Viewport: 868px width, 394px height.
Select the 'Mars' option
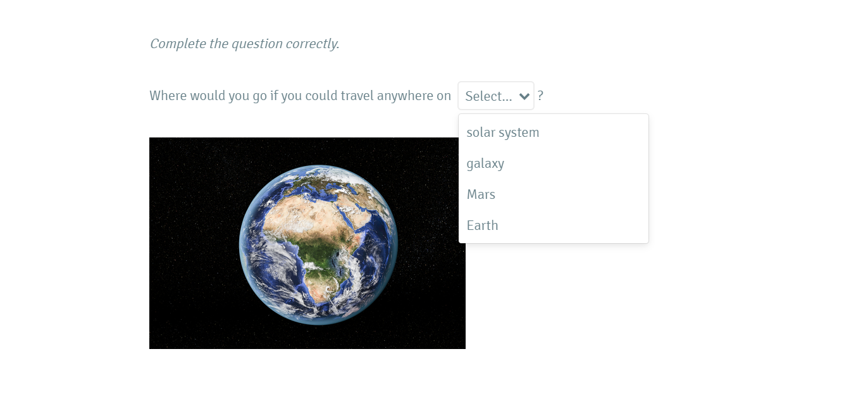(481, 194)
